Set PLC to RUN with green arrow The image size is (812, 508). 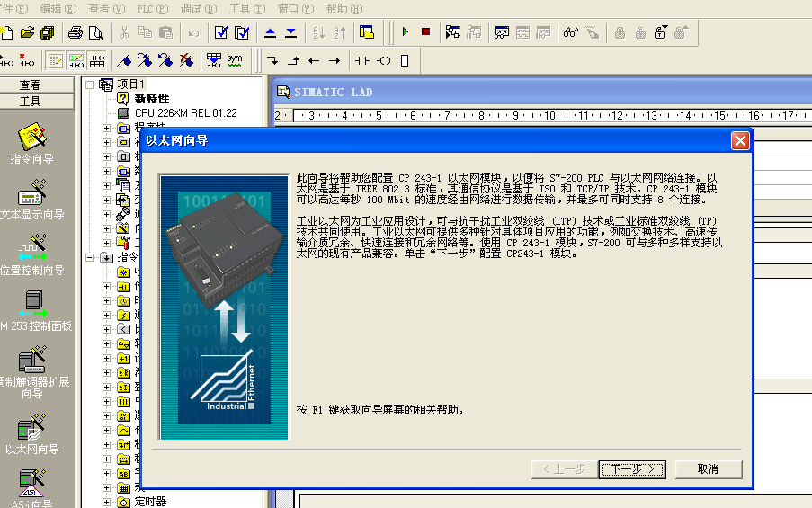[x=405, y=32]
